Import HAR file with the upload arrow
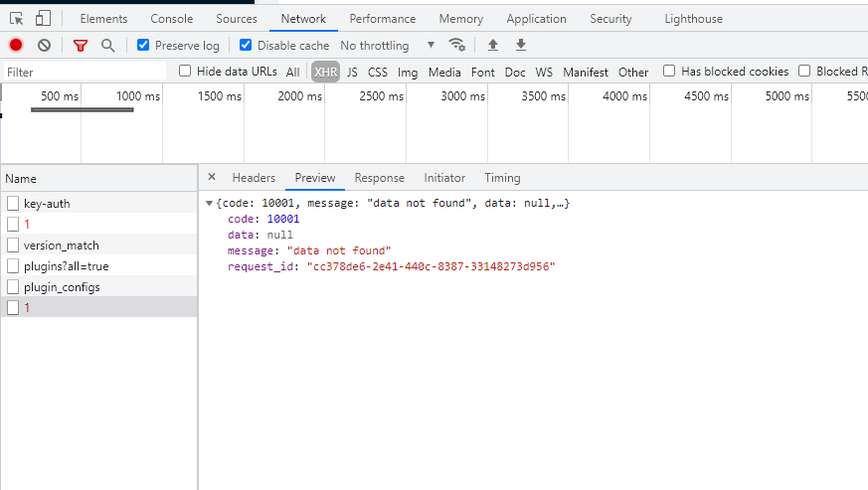Screen dimensions: 868x490 click(493, 45)
